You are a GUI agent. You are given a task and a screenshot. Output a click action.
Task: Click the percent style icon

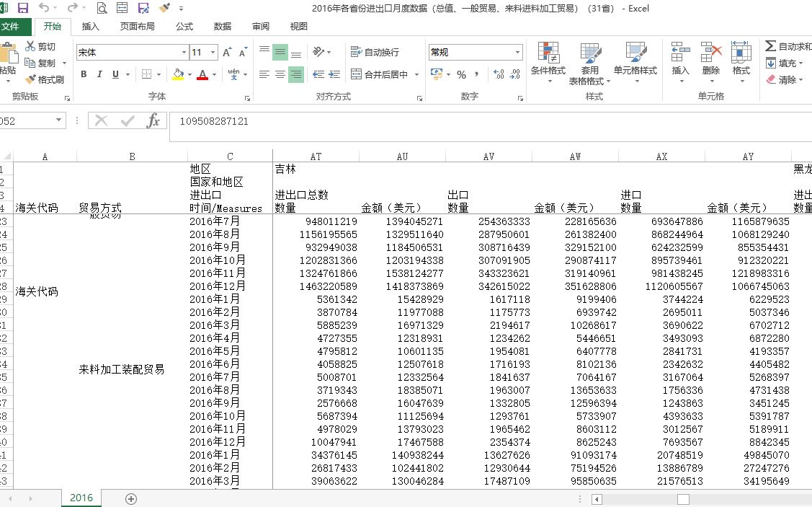pos(461,74)
